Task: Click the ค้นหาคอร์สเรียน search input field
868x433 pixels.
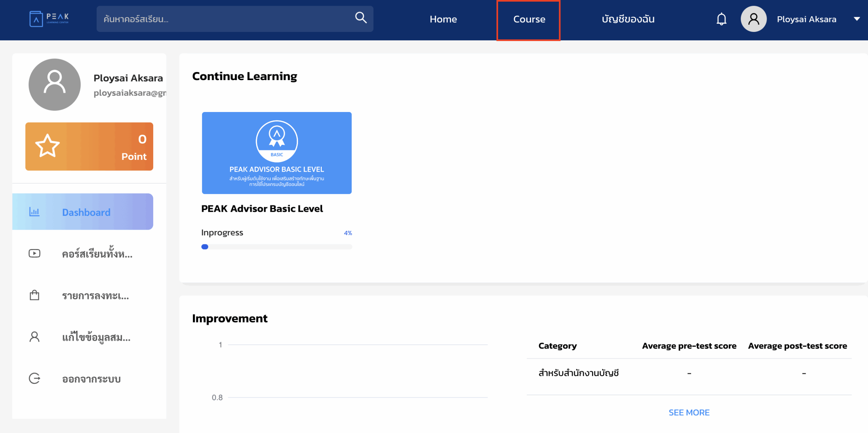Action: (x=220, y=19)
